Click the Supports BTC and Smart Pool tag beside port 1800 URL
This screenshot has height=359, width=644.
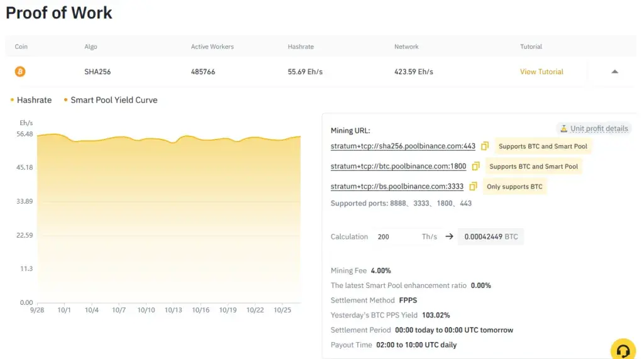coord(533,167)
